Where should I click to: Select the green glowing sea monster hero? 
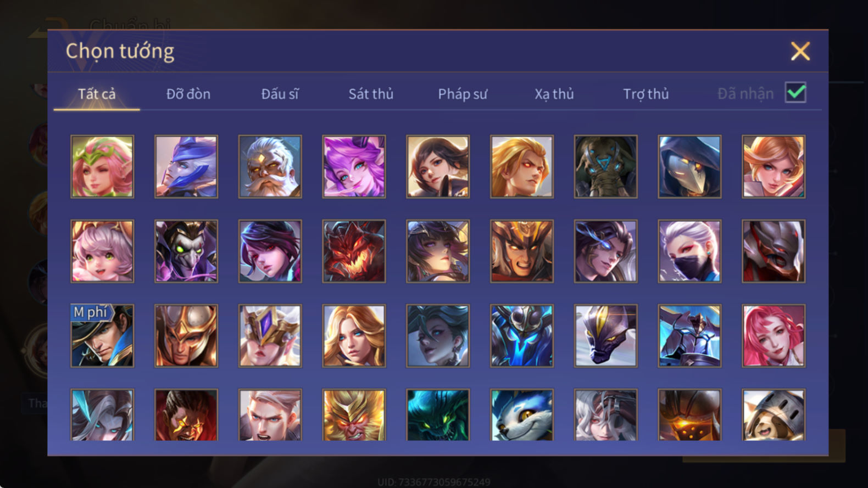tap(438, 414)
